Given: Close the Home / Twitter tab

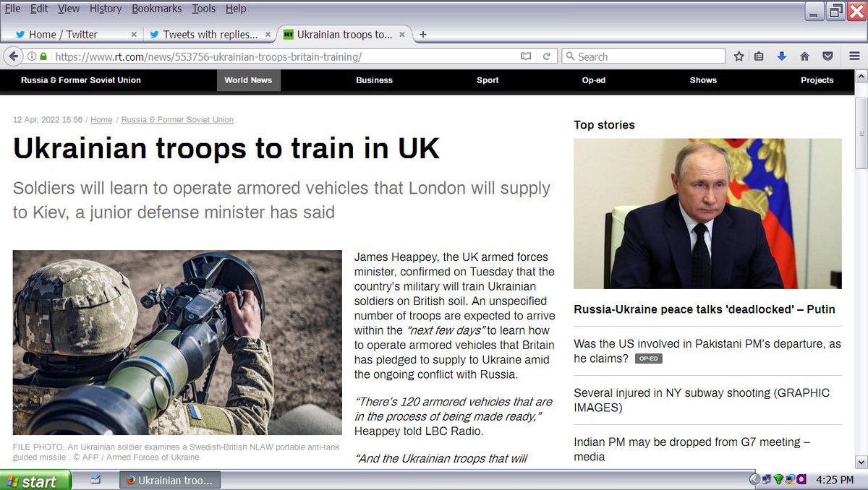Looking at the screenshot, I should click(x=134, y=34).
